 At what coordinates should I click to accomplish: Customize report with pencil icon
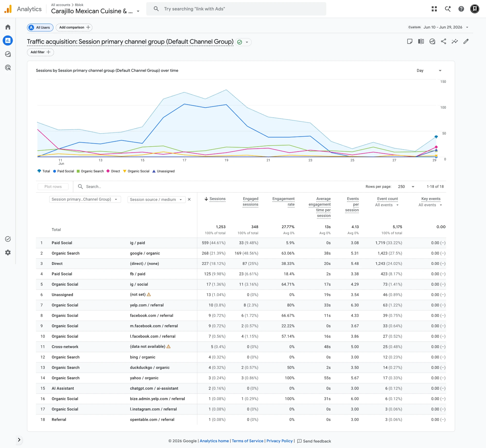click(466, 42)
